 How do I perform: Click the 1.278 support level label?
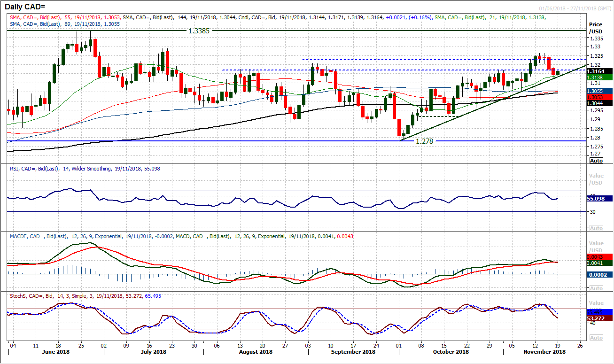click(x=426, y=140)
